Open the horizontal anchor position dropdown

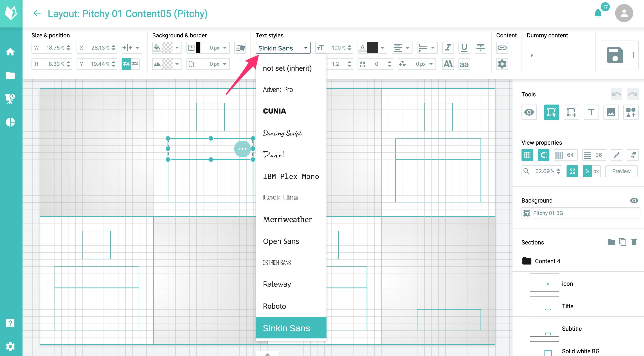click(132, 48)
